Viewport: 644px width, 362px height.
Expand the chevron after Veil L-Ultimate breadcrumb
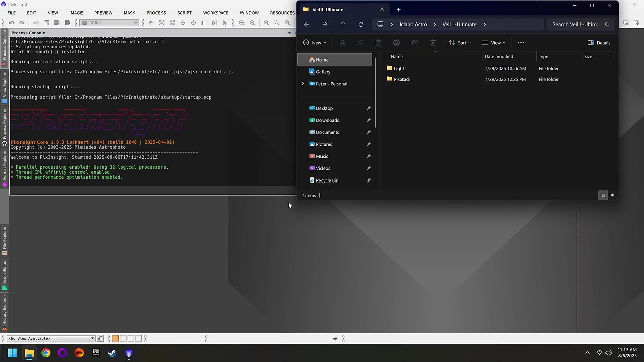tap(485, 24)
